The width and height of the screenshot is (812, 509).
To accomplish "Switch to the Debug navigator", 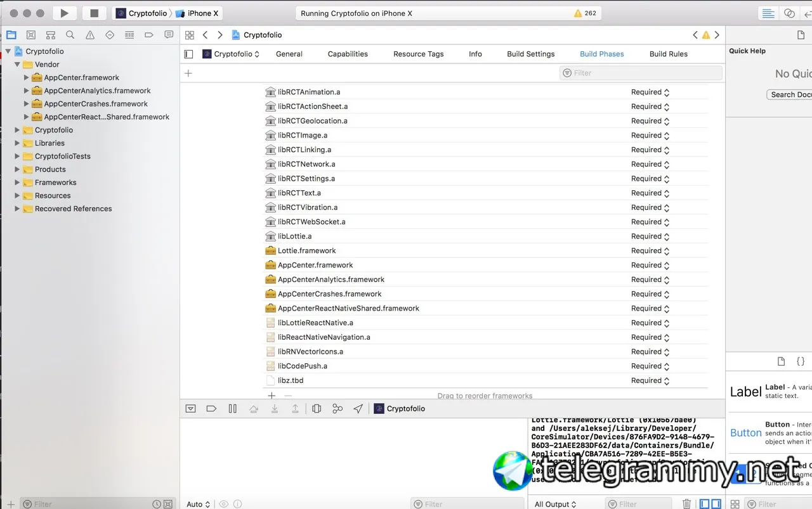I will click(x=129, y=35).
